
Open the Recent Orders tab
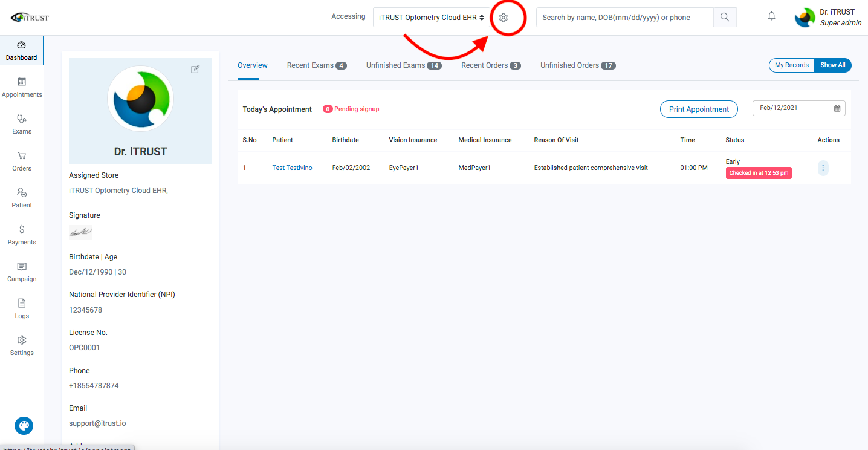click(x=485, y=65)
